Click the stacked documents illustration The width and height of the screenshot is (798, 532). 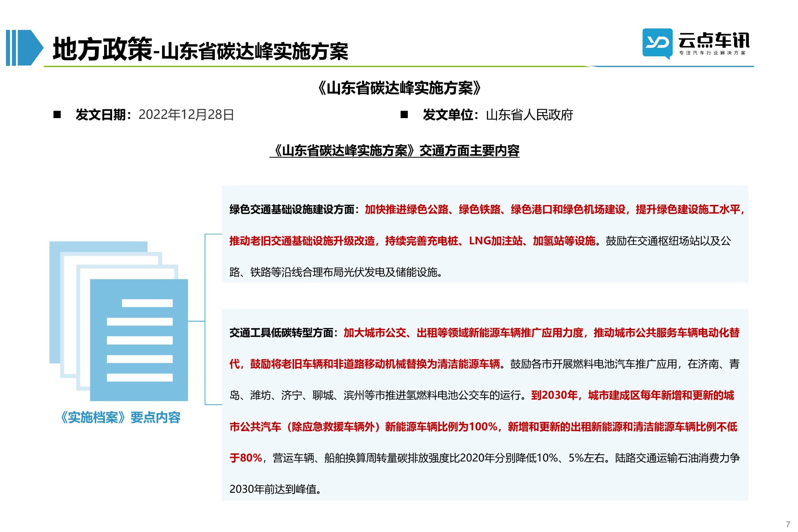pyautogui.click(x=119, y=321)
